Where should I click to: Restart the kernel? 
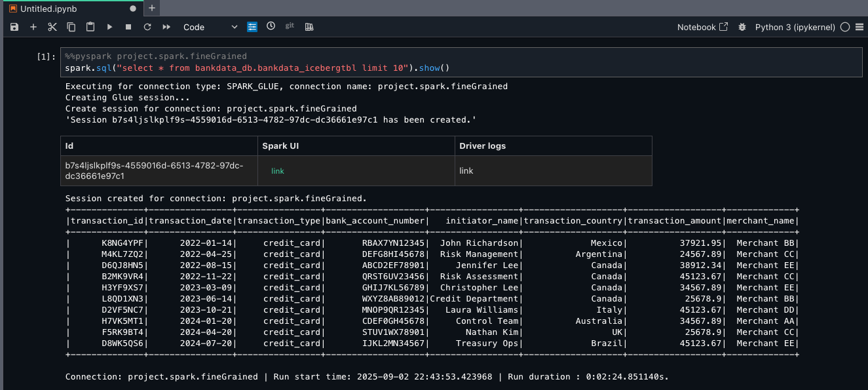click(147, 27)
